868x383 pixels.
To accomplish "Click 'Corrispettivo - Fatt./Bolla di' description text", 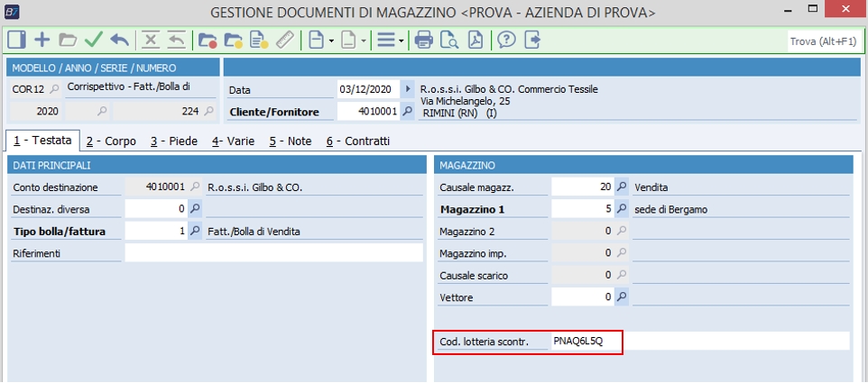I will coord(129,87).
